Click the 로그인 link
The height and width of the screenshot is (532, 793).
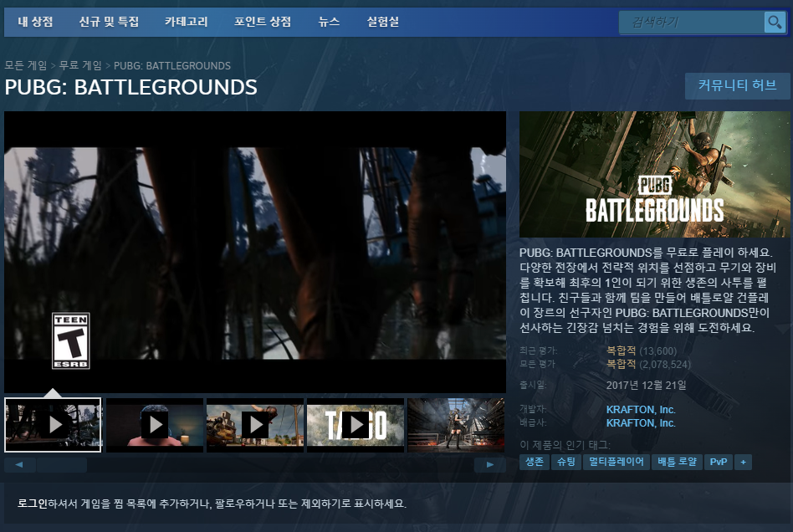coord(33,504)
